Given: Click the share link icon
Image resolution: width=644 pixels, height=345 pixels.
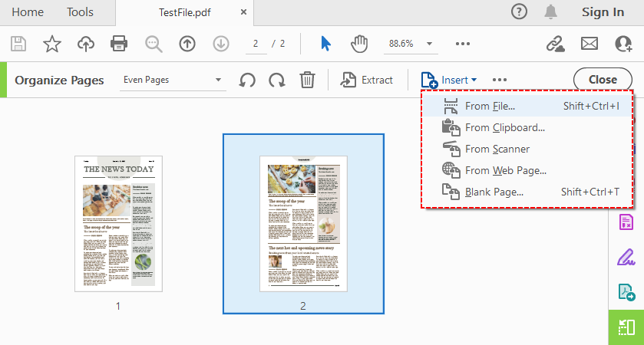Looking at the screenshot, I should pos(555,44).
